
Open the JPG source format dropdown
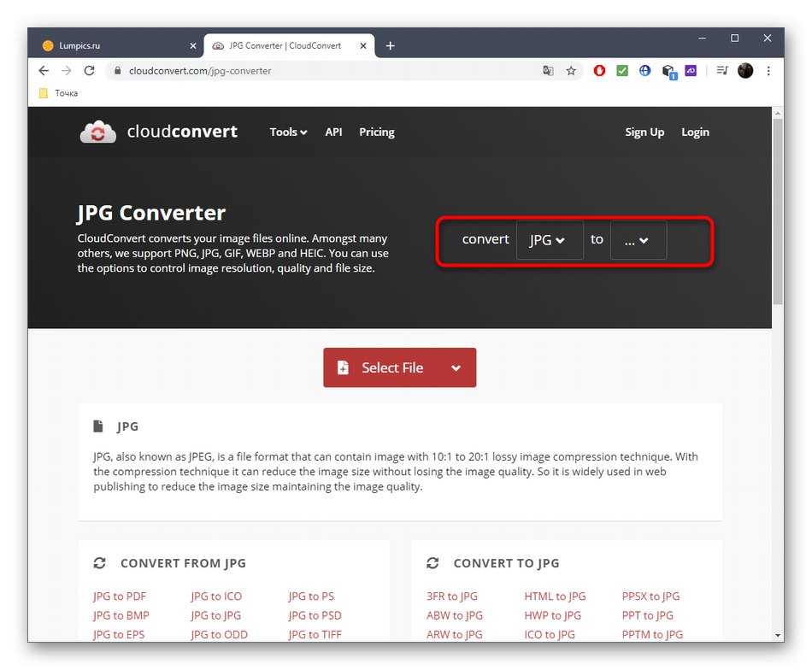[x=550, y=240]
